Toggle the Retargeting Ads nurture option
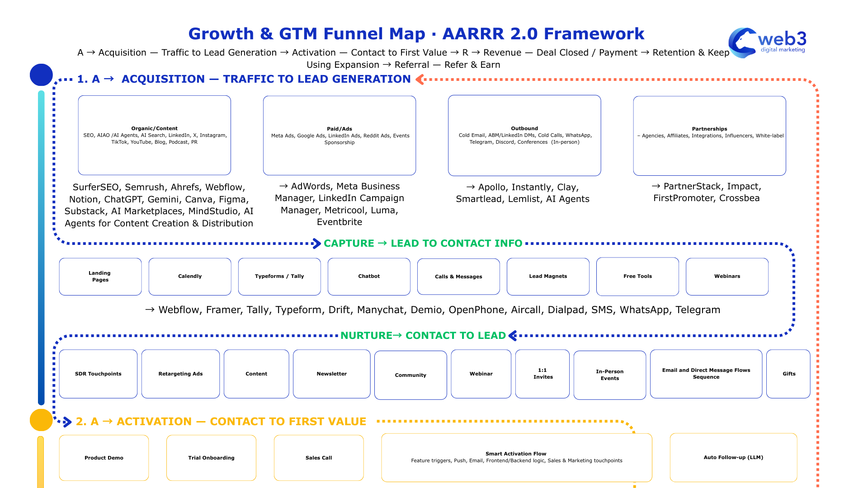Viewport: 868px width, 488px height. 180,374
